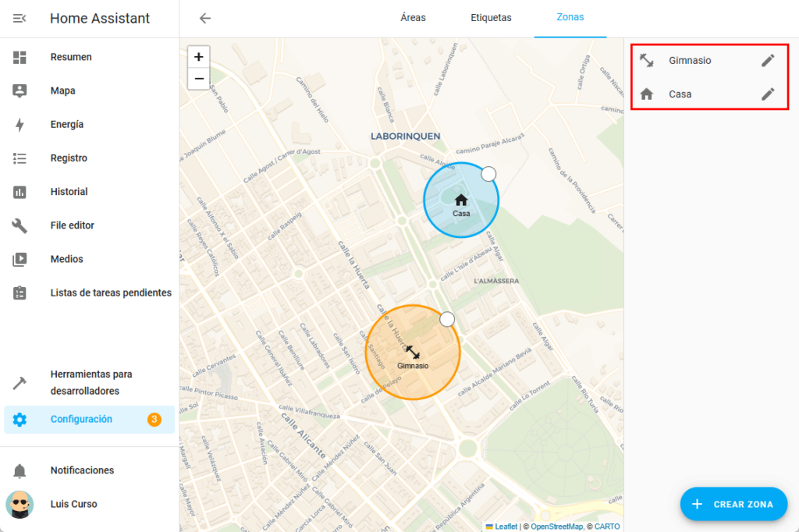Click the back arrow in the header
Viewport: 799px width, 532px height.
coord(205,19)
